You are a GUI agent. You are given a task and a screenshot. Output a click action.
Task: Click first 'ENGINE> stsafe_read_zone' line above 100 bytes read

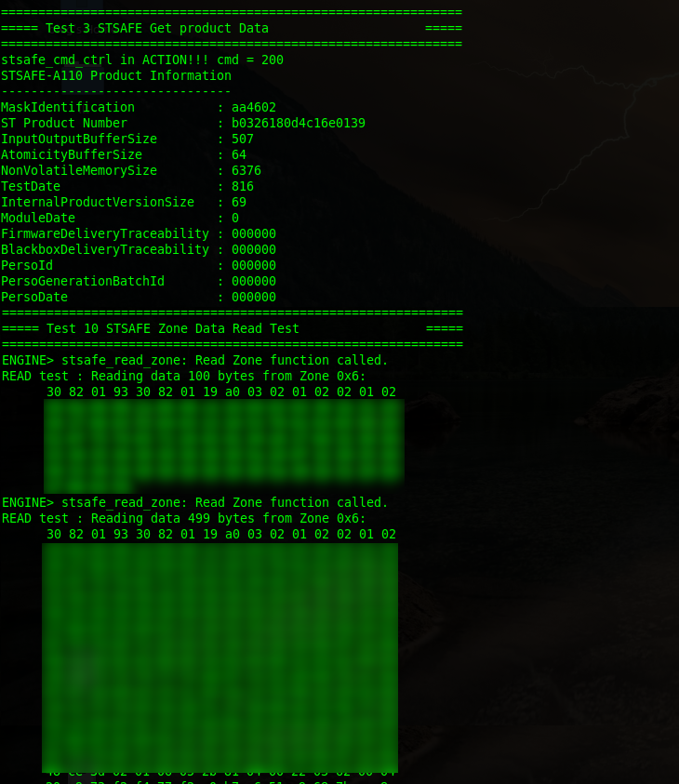tap(195, 361)
